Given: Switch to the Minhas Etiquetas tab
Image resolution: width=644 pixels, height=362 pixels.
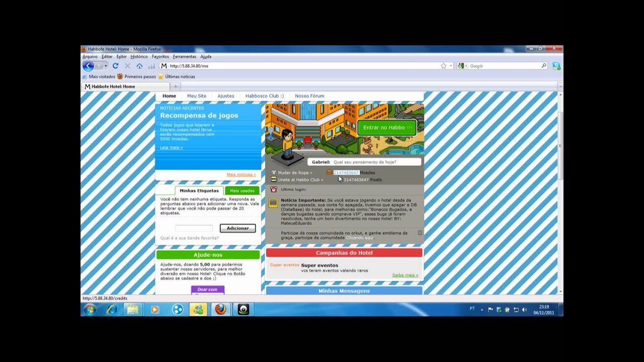Looking at the screenshot, I should pyautogui.click(x=199, y=191).
